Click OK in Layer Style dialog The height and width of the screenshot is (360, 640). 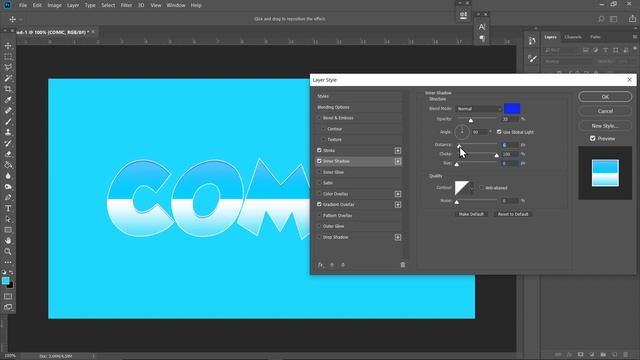point(605,97)
